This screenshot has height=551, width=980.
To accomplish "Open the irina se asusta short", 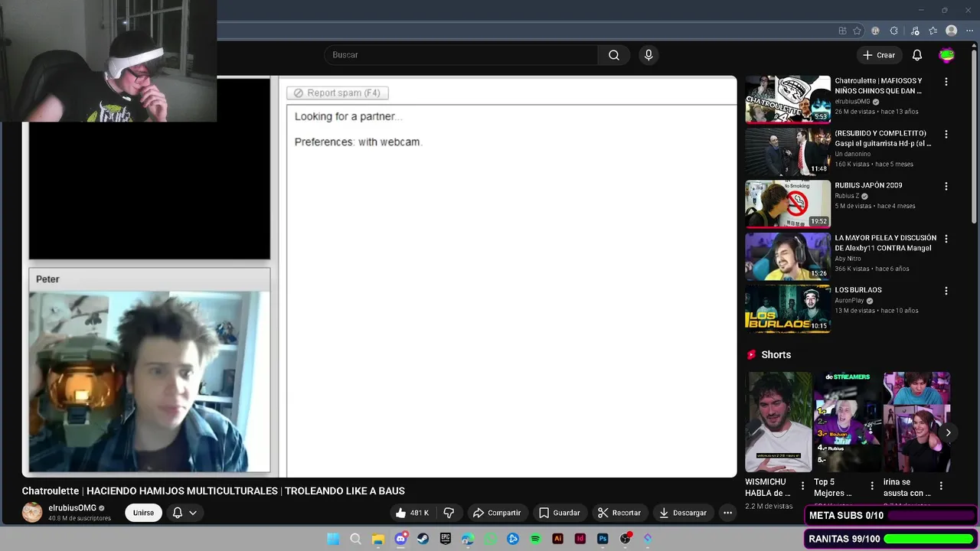I will point(916,422).
